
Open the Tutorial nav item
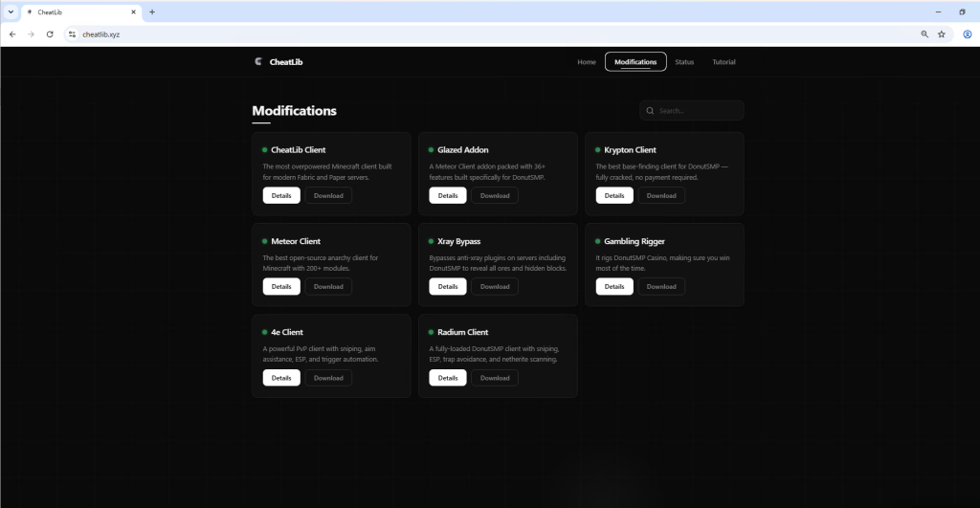click(724, 62)
